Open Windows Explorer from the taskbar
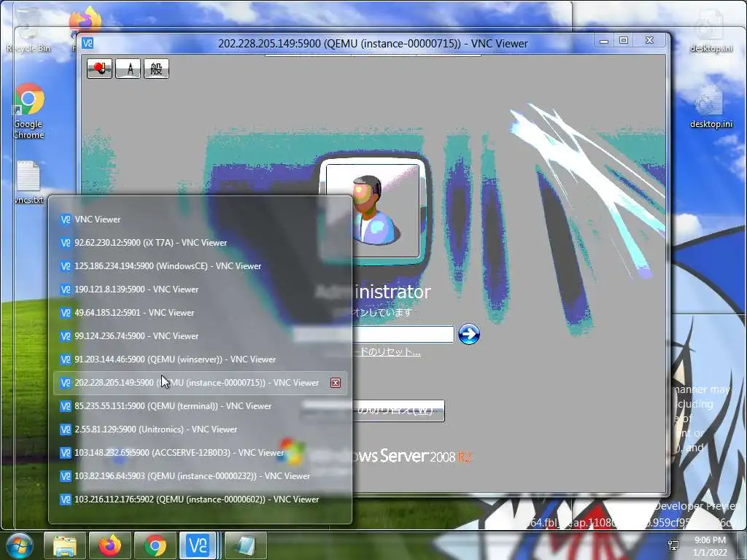 (x=65, y=545)
